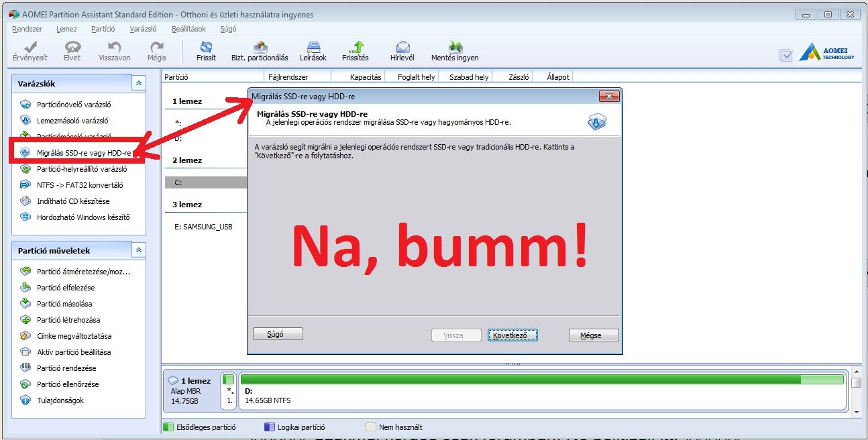The width and height of the screenshot is (868, 440).
Task: Open the Leírások toolbar icon
Action: 313,51
